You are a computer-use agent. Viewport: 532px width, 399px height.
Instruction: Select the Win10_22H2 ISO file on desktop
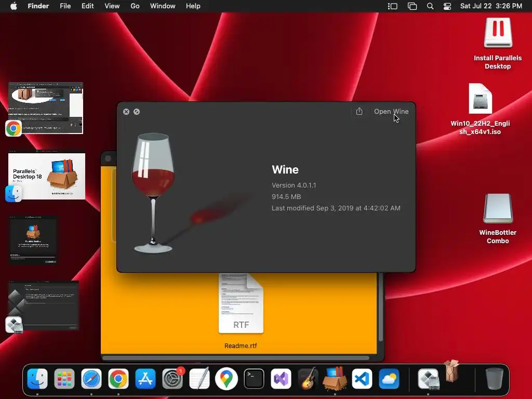[480, 99]
